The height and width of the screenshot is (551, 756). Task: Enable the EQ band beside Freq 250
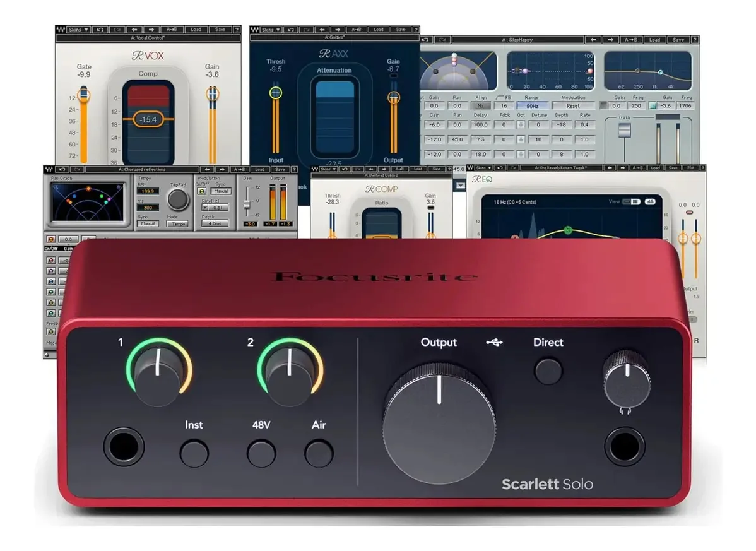click(x=603, y=105)
